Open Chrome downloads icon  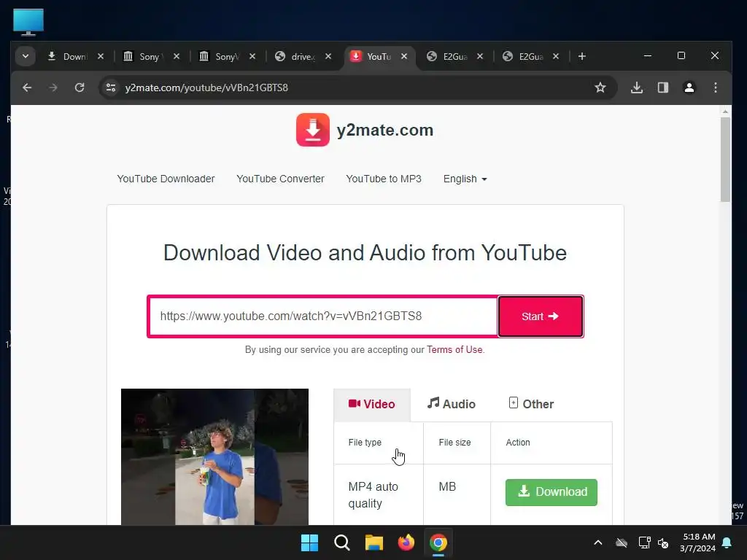coord(637,87)
